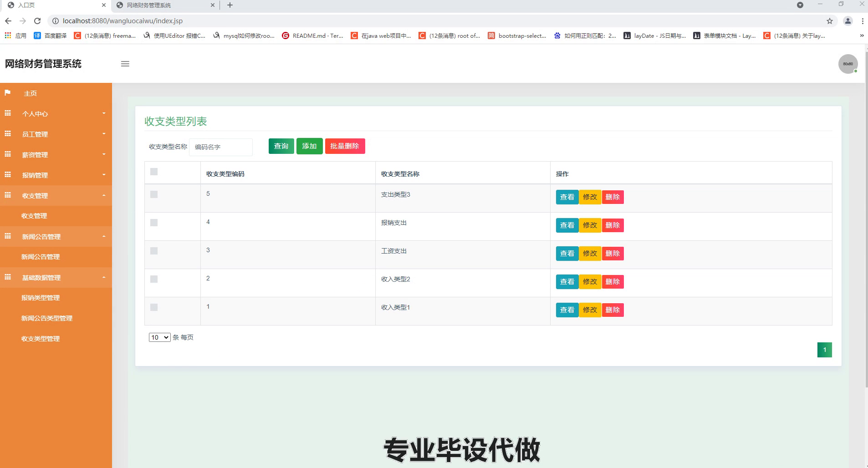The width and height of the screenshot is (868, 468).
Task: Open the user avatar in header
Action: [x=848, y=64]
